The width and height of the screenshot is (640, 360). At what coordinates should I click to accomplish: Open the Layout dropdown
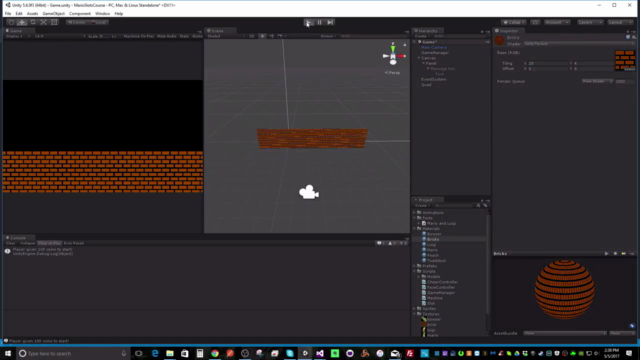[x=620, y=22]
